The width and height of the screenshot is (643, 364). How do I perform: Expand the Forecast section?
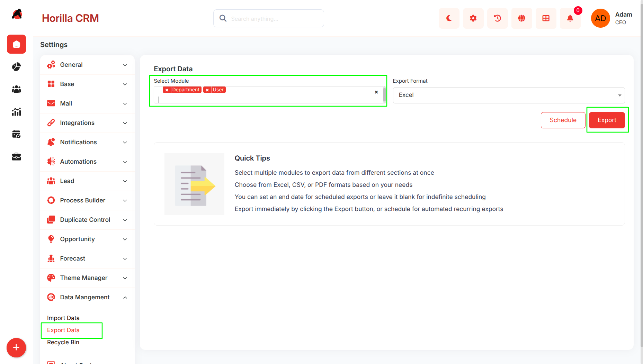pyautogui.click(x=87, y=258)
